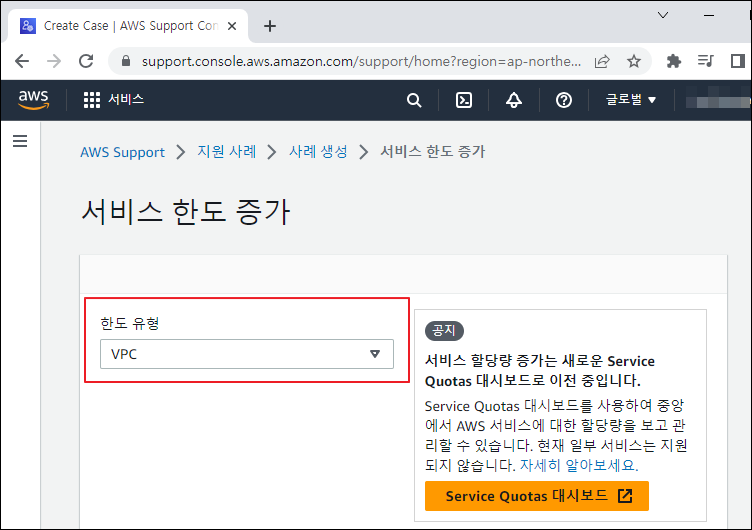Open a new browser tab

pos(270,26)
